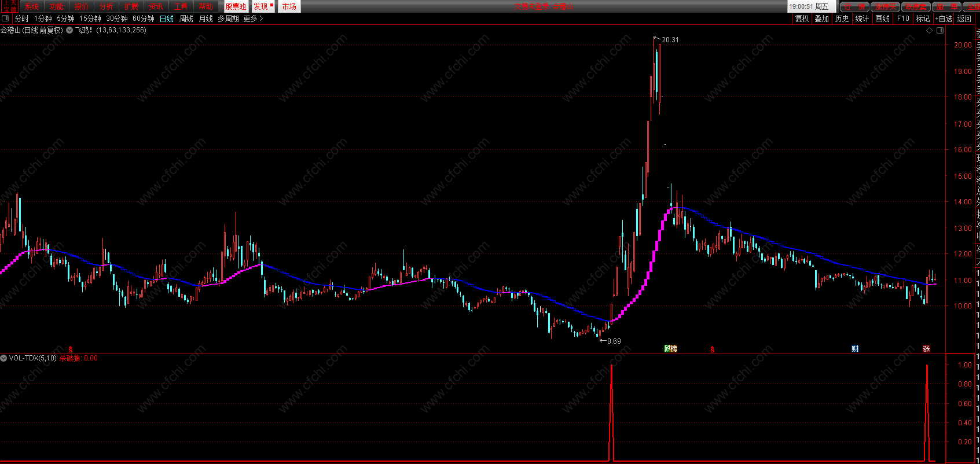Expand the 更多 periods list
The width and height of the screenshot is (980, 464).
(254, 19)
